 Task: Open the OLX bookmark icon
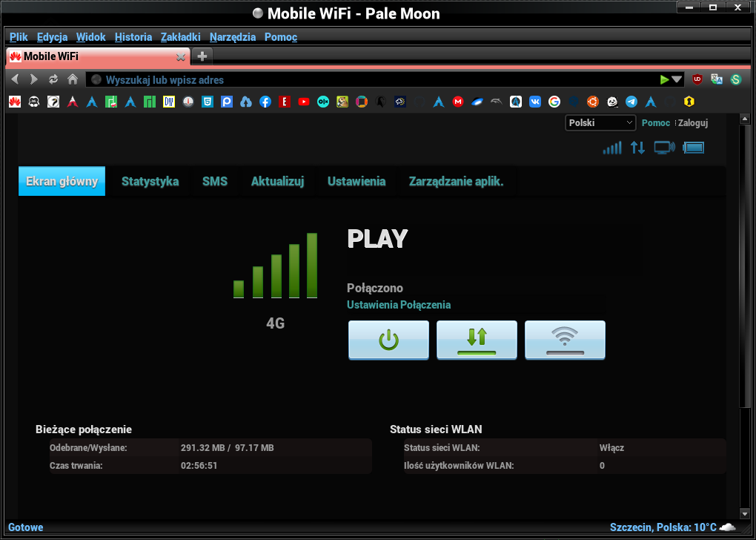tap(323, 102)
